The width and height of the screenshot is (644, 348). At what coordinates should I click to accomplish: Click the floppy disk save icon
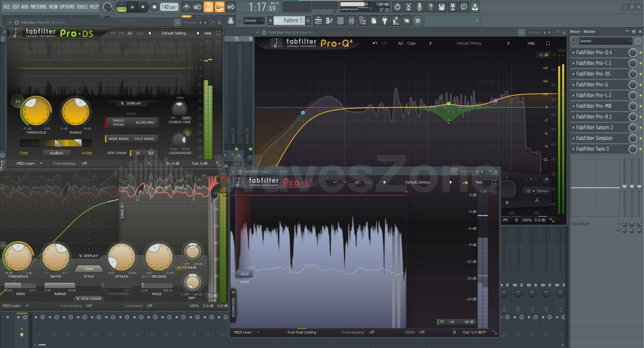point(441,7)
